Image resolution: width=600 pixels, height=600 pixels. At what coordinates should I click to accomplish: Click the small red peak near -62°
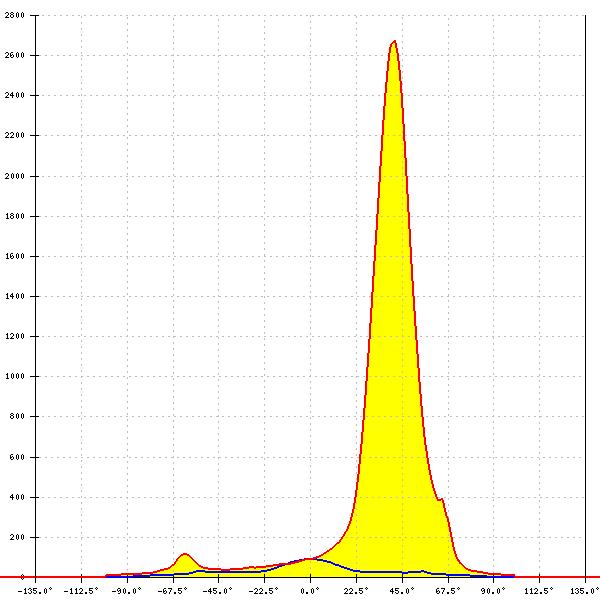[x=185, y=554]
